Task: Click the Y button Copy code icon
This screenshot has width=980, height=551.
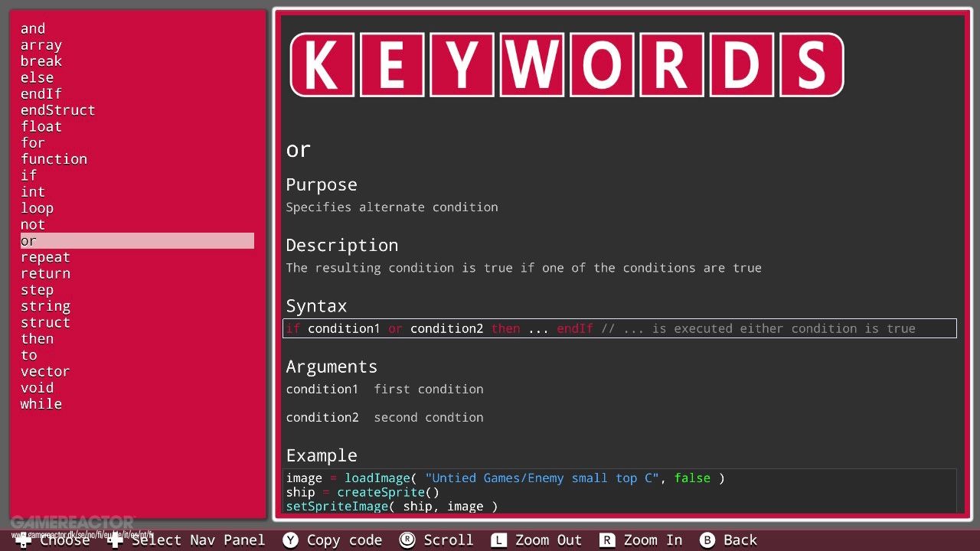Action: pos(290,540)
